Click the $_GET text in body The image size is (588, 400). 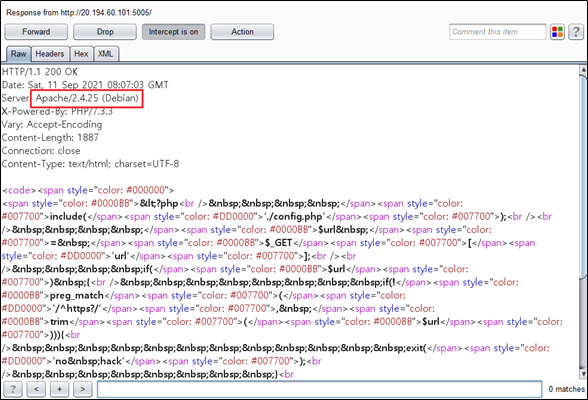click(x=279, y=243)
